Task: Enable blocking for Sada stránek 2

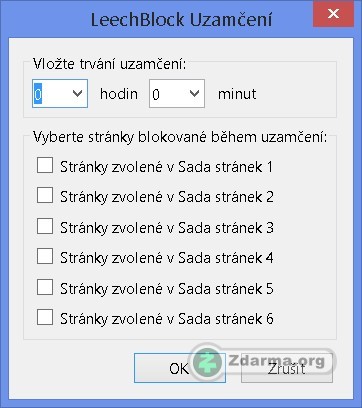Action: tap(45, 195)
